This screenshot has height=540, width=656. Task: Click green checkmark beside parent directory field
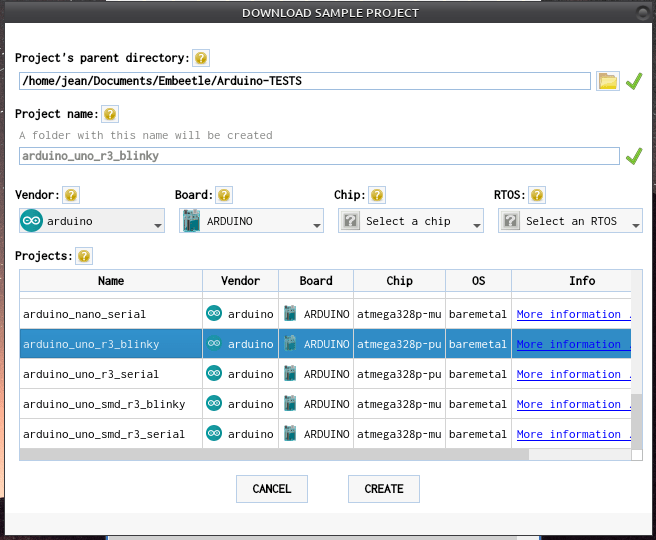[x=634, y=81]
